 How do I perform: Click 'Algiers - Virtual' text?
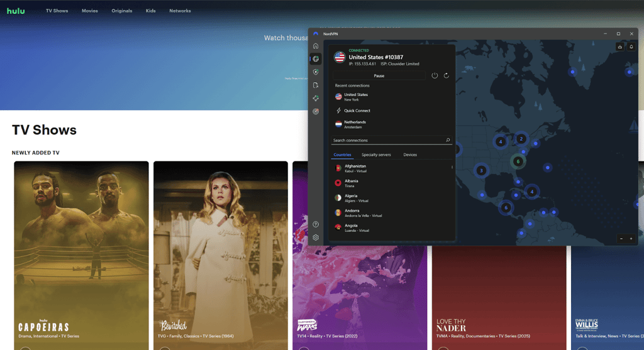point(356,200)
